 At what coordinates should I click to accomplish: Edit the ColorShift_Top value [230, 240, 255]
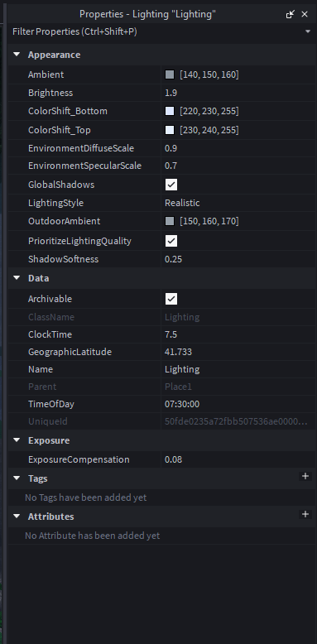pyautogui.click(x=209, y=130)
